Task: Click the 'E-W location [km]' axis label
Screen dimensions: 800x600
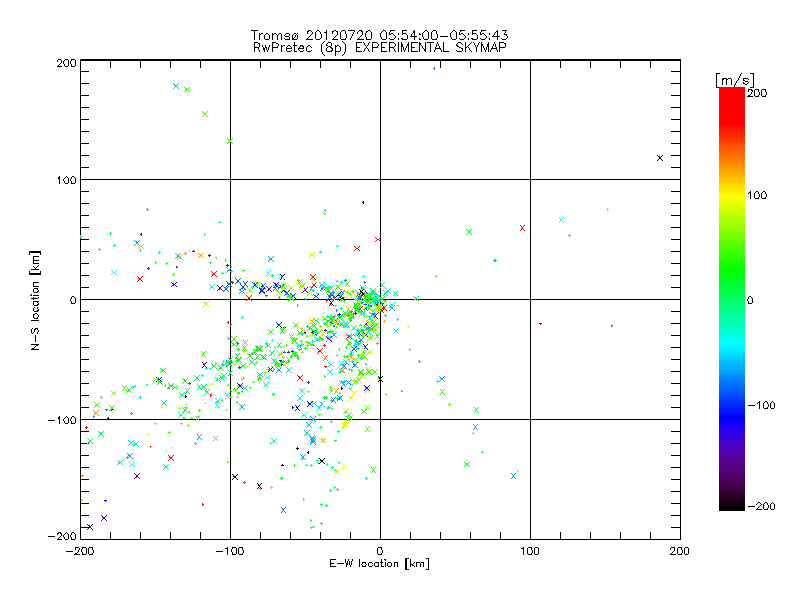Action: [x=379, y=564]
